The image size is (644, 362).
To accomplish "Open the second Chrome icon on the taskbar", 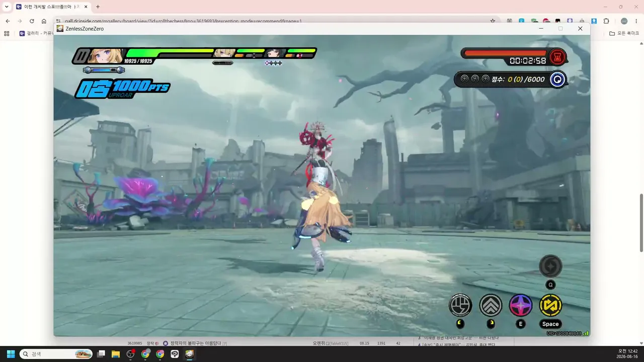I will click(x=160, y=354).
